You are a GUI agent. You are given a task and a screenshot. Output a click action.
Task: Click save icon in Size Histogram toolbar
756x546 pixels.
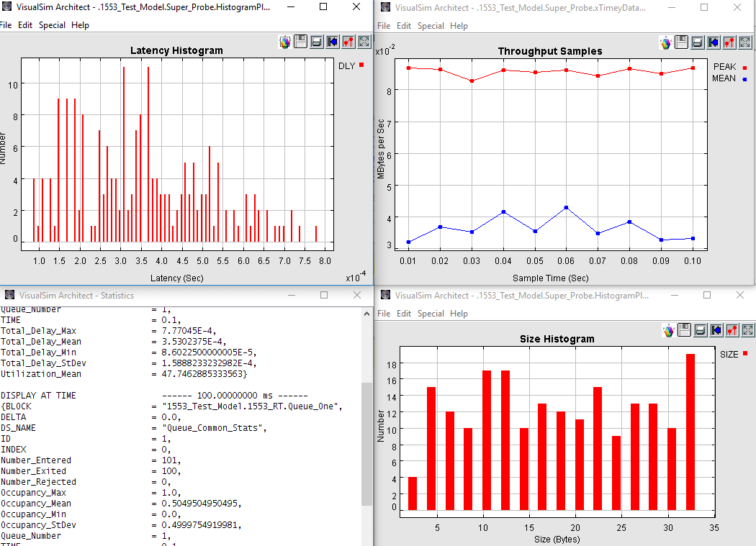click(685, 330)
